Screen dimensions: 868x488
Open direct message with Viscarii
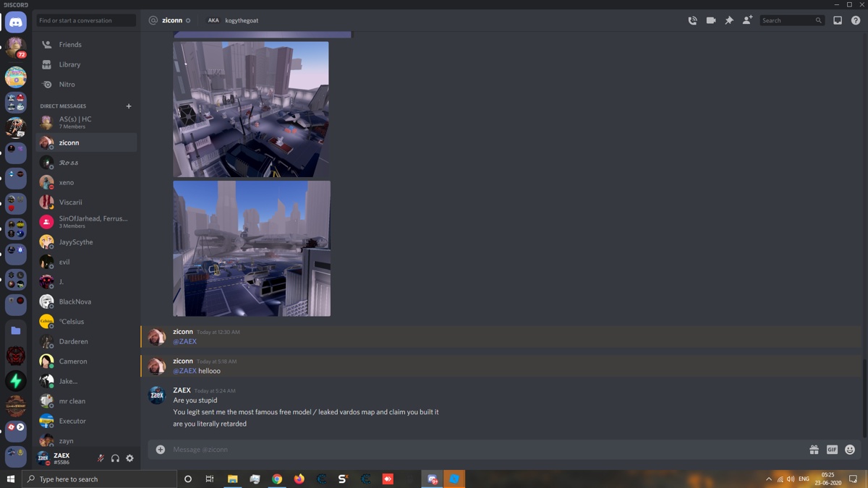tap(86, 202)
